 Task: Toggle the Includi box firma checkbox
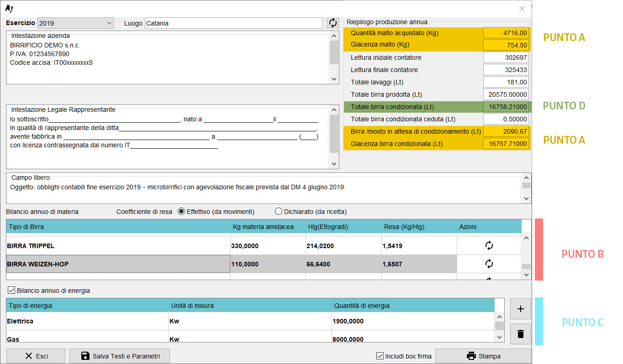point(380,356)
